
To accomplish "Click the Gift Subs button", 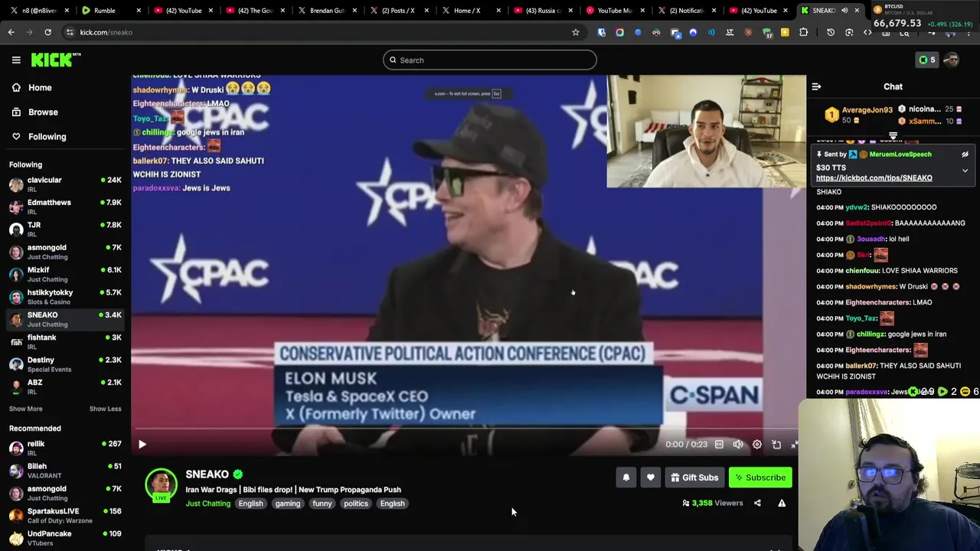I will [694, 478].
